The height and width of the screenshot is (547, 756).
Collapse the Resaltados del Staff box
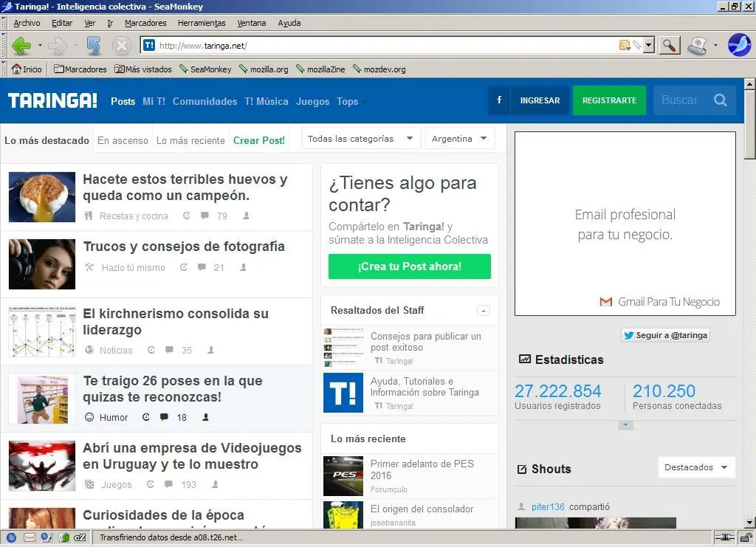484,311
